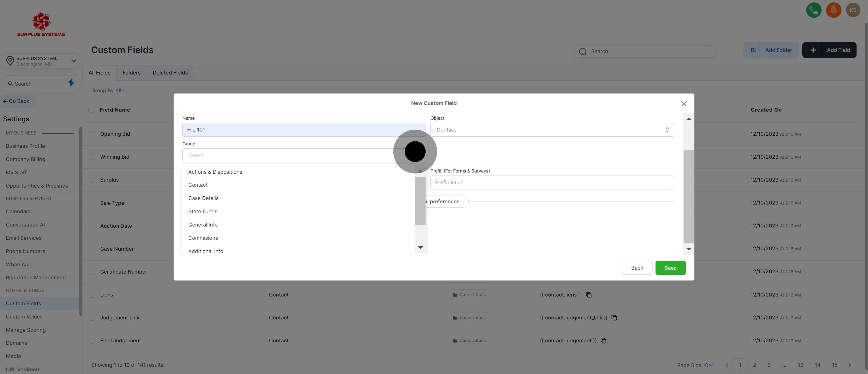Image resolution: width=868 pixels, height=374 pixels.
Task: Open the Object Contact dropdown
Action: point(552,130)
